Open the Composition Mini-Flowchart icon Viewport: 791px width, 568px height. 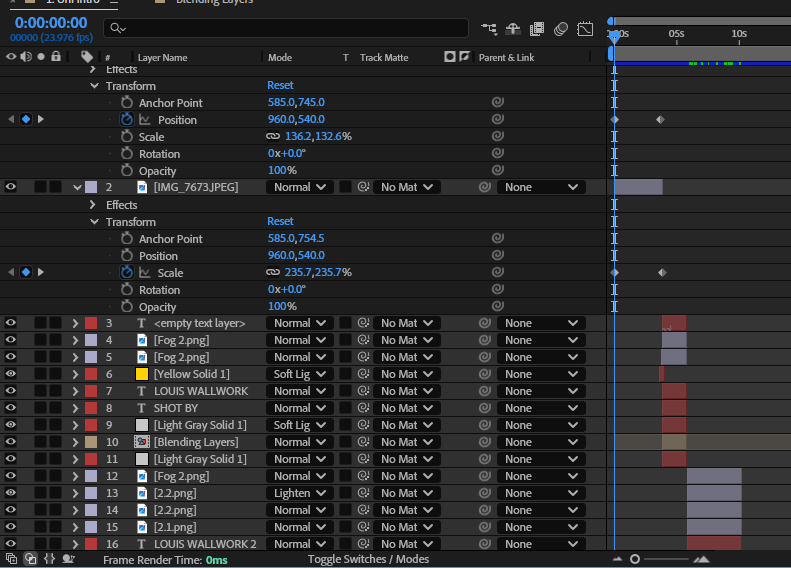[489, 29]
